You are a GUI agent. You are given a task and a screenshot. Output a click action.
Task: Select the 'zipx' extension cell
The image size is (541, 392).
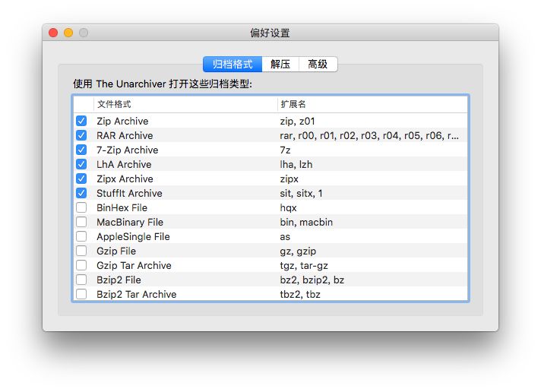point(289,179)
